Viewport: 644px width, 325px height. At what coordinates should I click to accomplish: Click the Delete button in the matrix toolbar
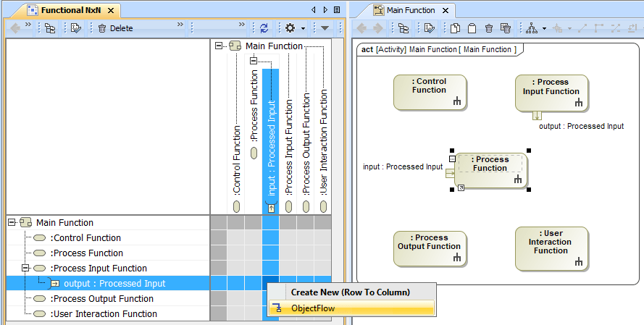point(115,28)
